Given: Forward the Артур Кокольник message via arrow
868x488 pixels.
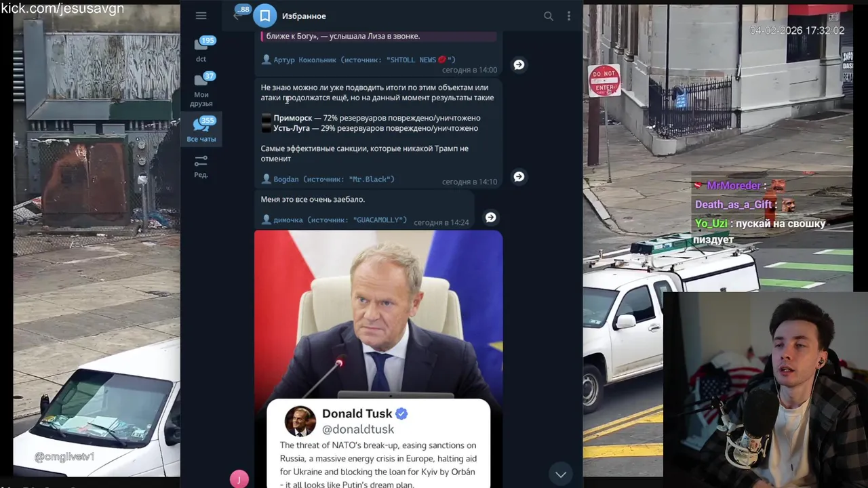Looking at the screenshot, I should point(519,64).
